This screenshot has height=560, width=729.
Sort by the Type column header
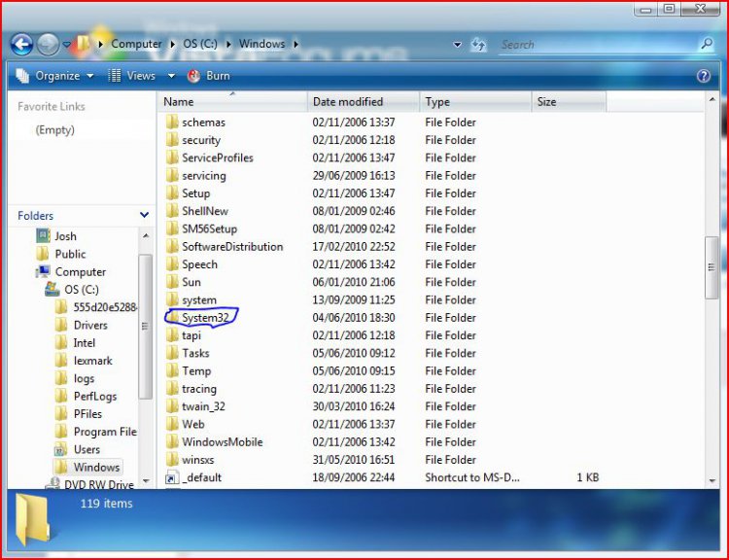475,102
